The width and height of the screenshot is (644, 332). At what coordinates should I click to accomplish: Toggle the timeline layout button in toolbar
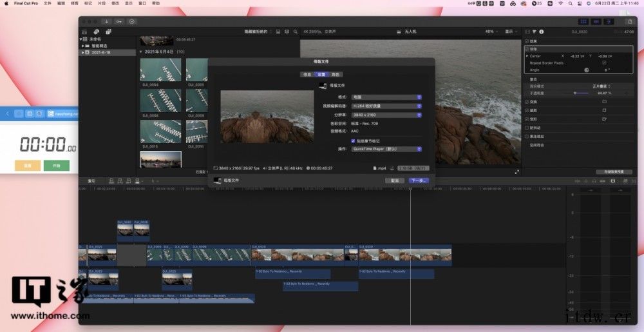tap(596, 21)
